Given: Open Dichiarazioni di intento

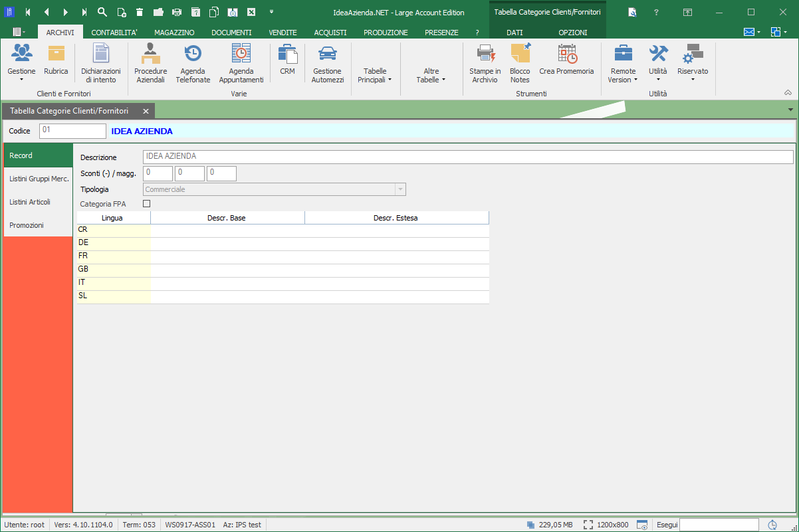Looking at the screenshot, I should tap(101, 62).
